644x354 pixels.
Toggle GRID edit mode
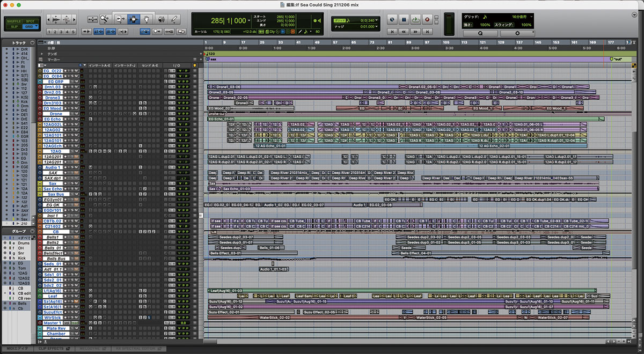pyautogui.click(x=30, y=26)
